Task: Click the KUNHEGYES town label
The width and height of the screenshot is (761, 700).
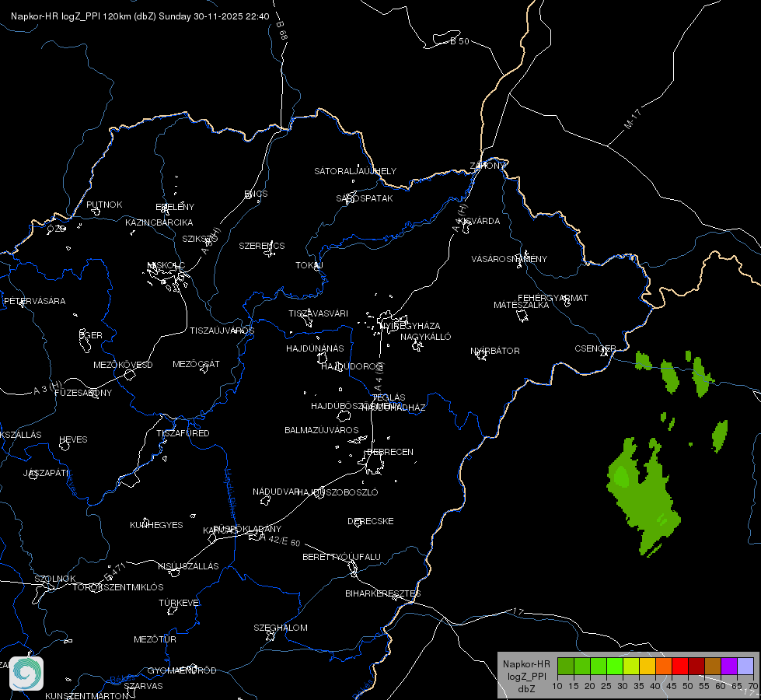Action: click(x=156, y=525)
